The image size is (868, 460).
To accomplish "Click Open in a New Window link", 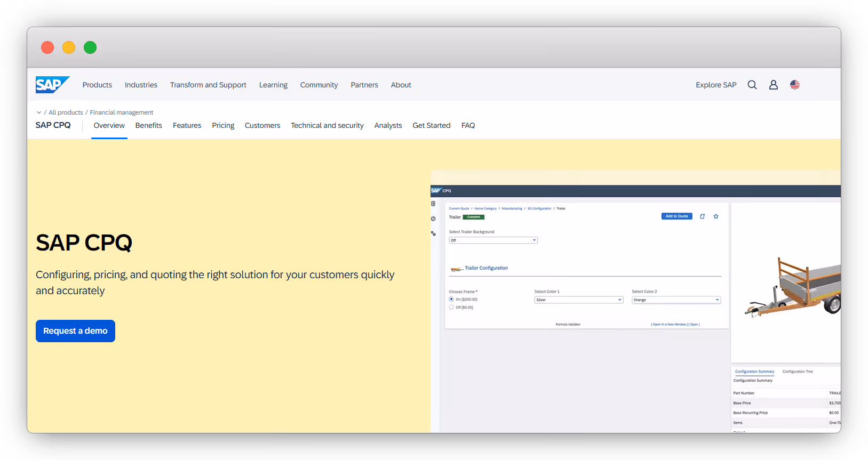I will pos(669,325).
